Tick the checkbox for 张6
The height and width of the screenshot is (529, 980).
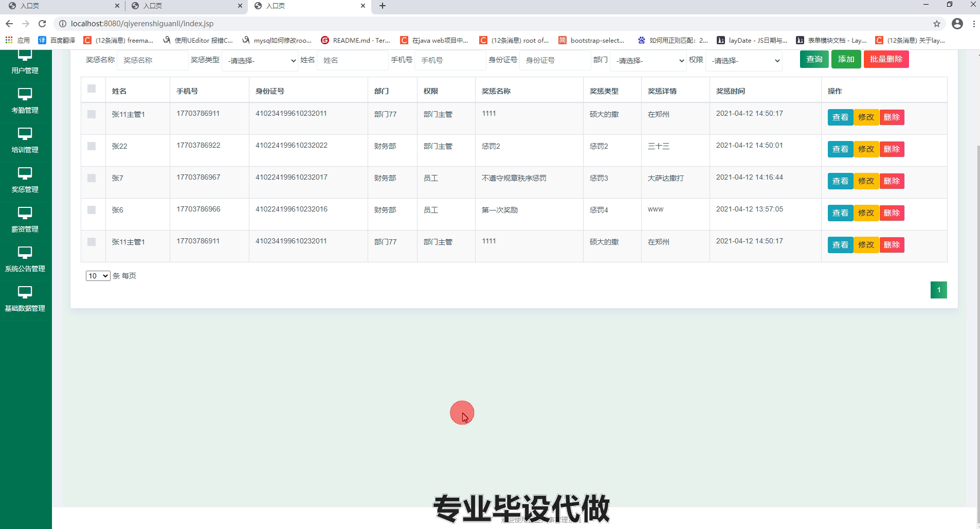(x=92, y=210)
